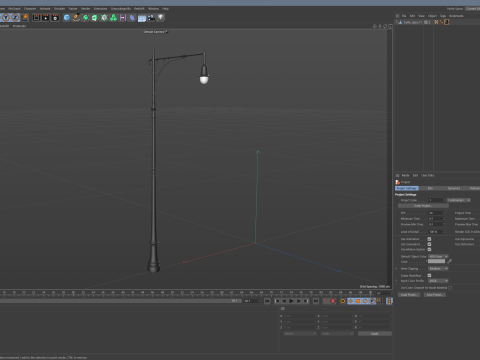Toggle object visibility dots in Object Manager

[429, 22]
